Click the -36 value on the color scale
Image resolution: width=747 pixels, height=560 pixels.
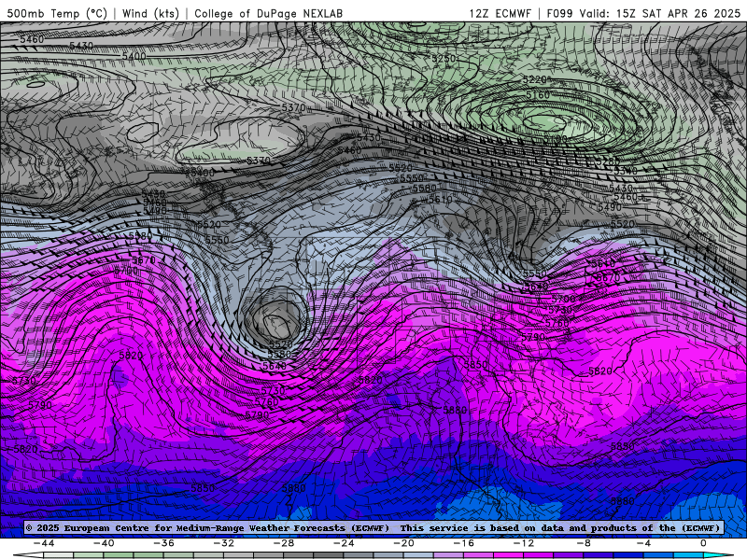pyautogui.click(x=164, y=543)
